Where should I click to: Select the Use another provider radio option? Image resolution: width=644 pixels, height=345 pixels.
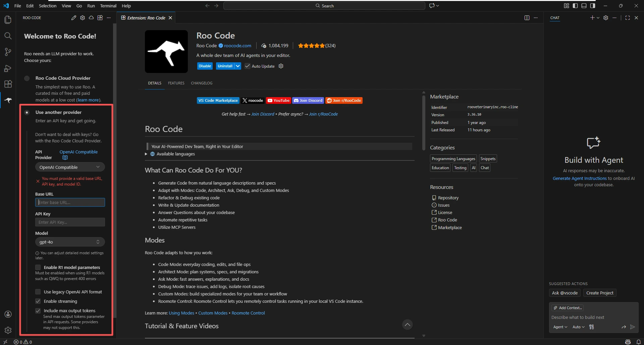tap(27, 112)
